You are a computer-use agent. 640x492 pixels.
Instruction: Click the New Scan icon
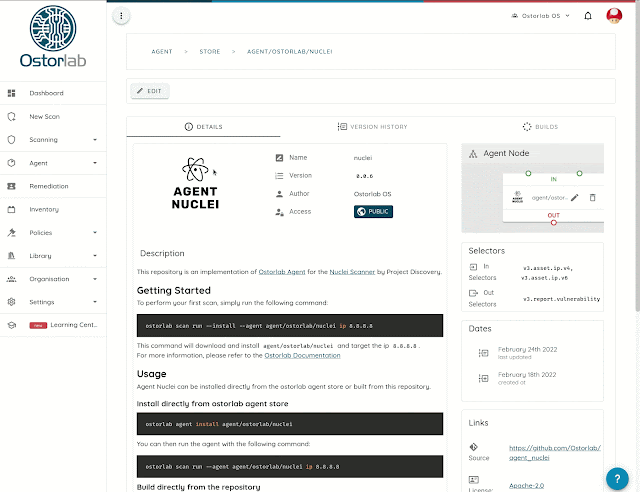(11, 116)
